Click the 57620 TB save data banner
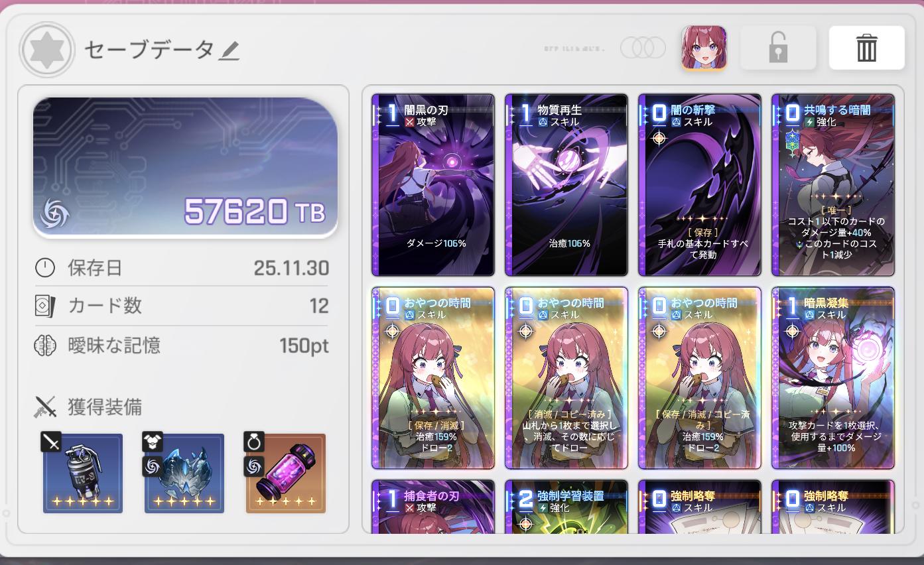 tap(185, 167)
